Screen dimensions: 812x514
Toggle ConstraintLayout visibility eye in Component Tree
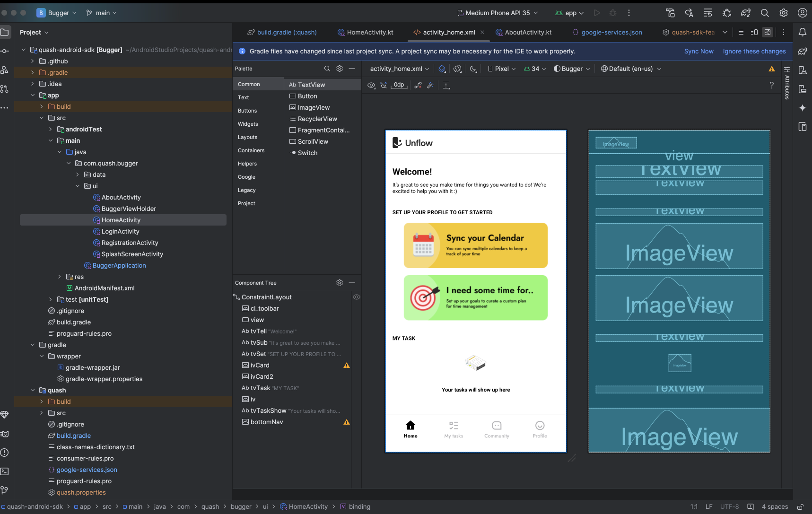tap(357, 297)
